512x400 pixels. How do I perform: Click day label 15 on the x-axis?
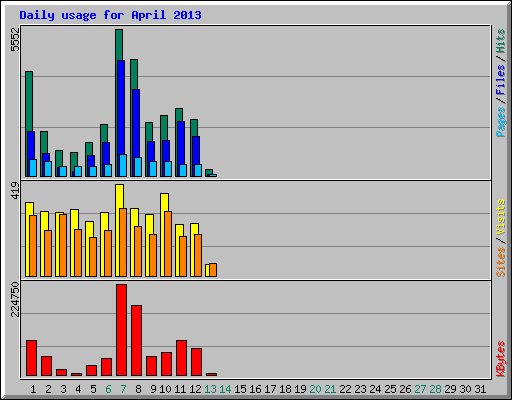click(x=240, y=389)
